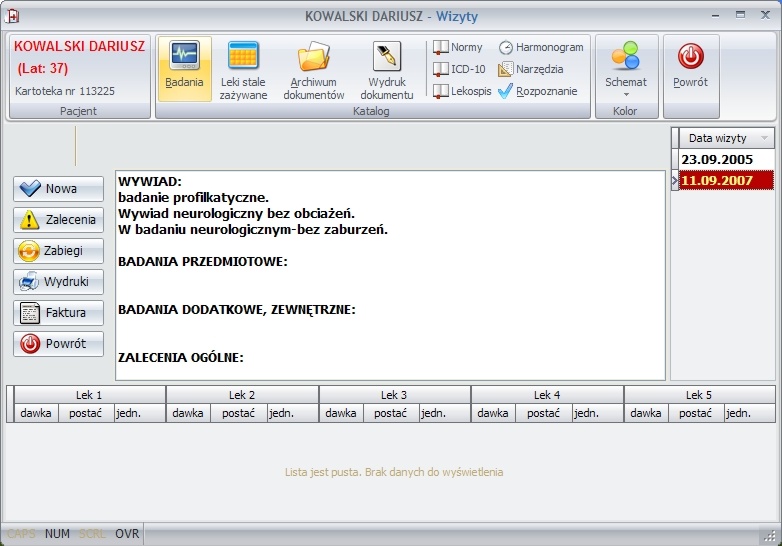
Task: Click inside the WYWIAD notes text area
Action: (x=390, y=275)
